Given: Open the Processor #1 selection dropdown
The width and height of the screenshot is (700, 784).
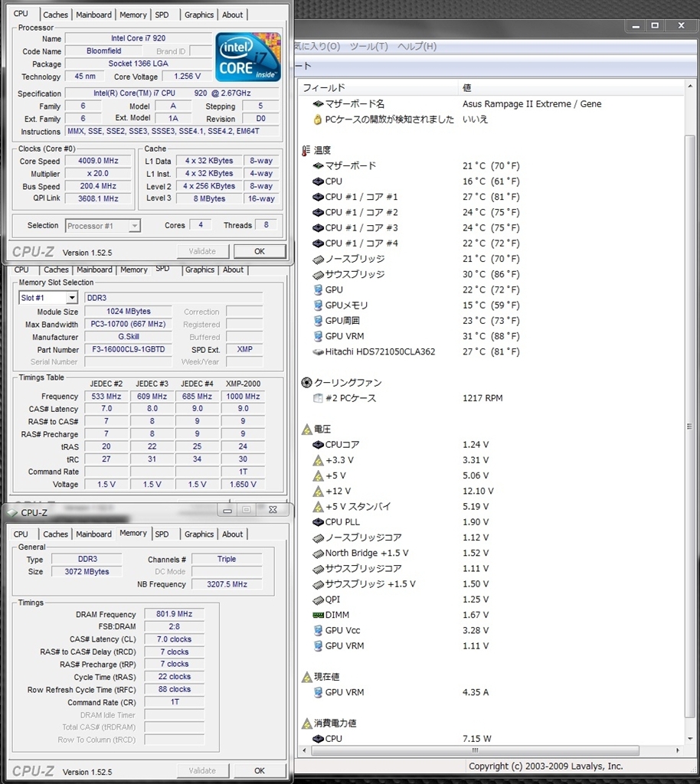Looking at the screenshot, I should 134,226.
